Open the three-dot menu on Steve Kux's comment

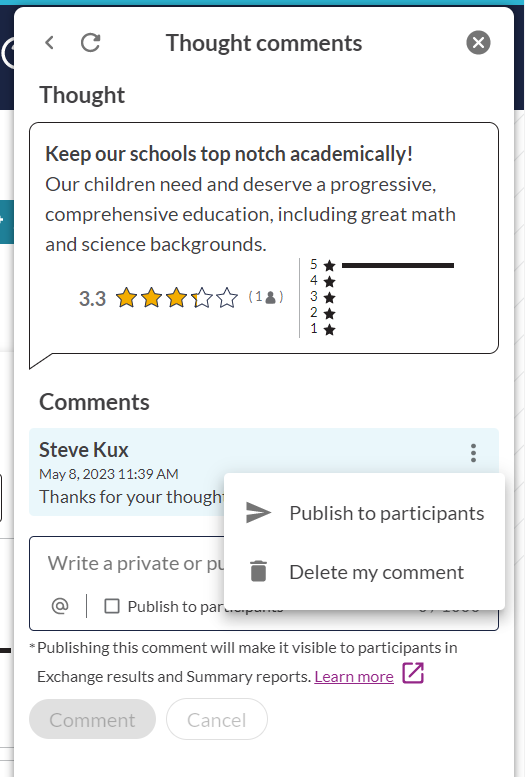click(x=473, y=453)
